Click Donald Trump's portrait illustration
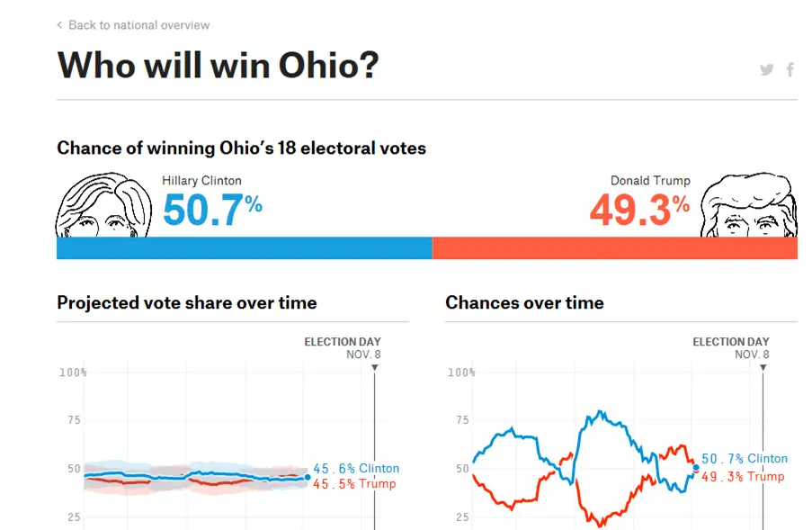The image size is (812, 530). tap(749, 205)
